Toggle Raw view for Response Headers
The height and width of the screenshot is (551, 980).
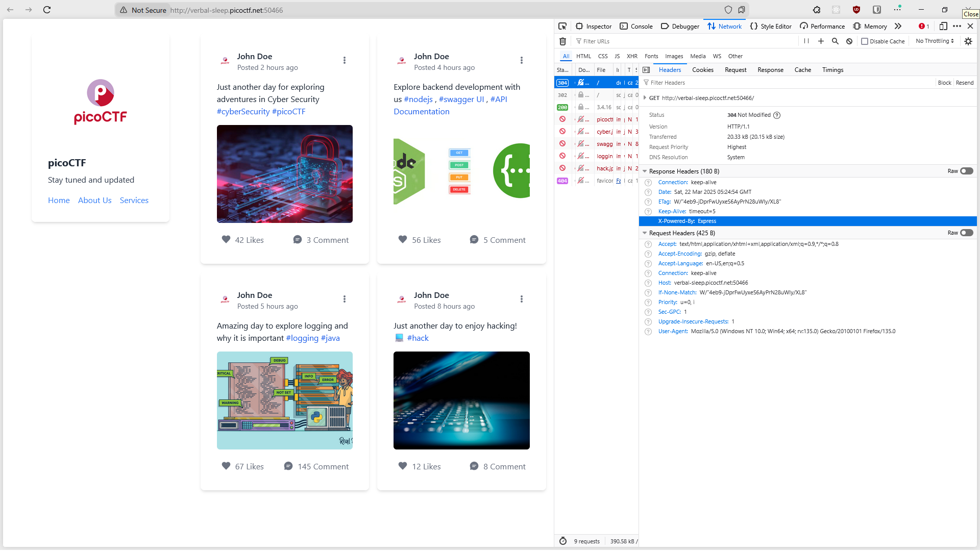click(x=966, y=171)
